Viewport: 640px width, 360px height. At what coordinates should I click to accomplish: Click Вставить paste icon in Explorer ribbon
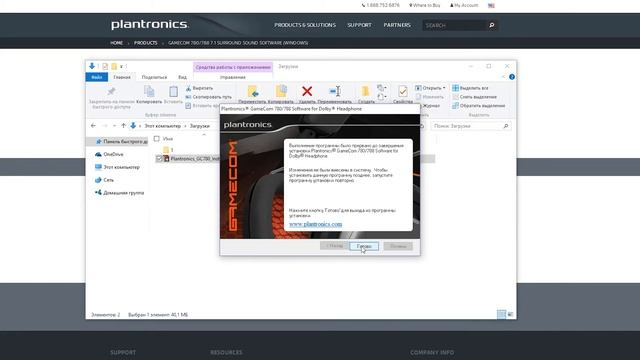(x=173, y=91)
